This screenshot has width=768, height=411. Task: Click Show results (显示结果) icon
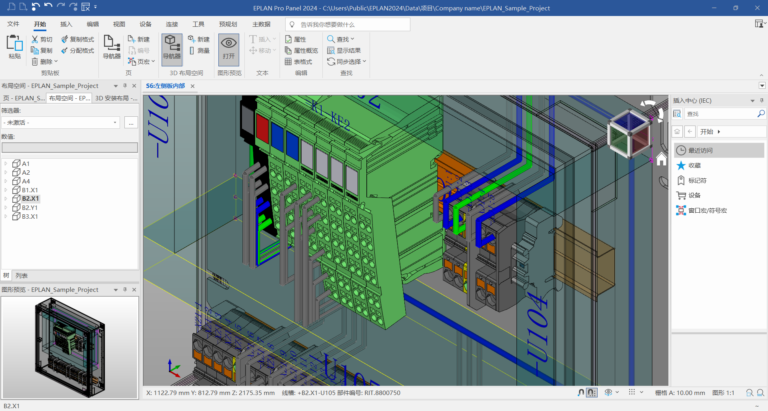(331, 50)
